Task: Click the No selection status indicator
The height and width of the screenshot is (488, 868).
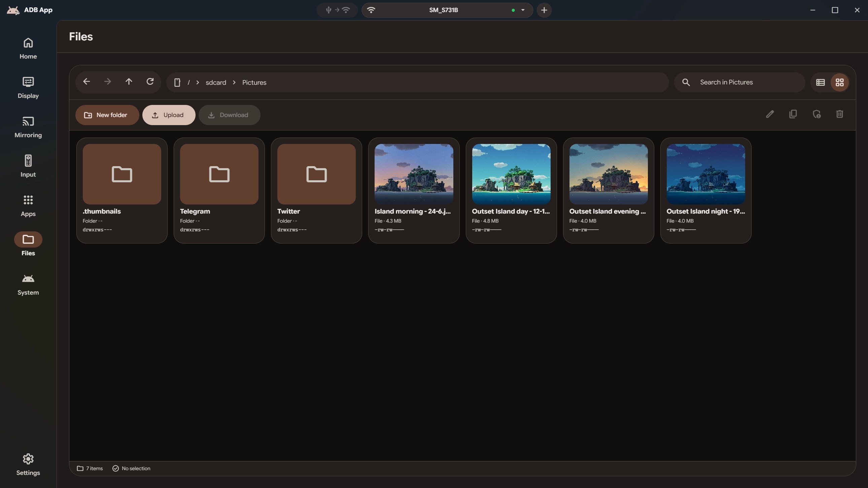Action: pos(131,468)
